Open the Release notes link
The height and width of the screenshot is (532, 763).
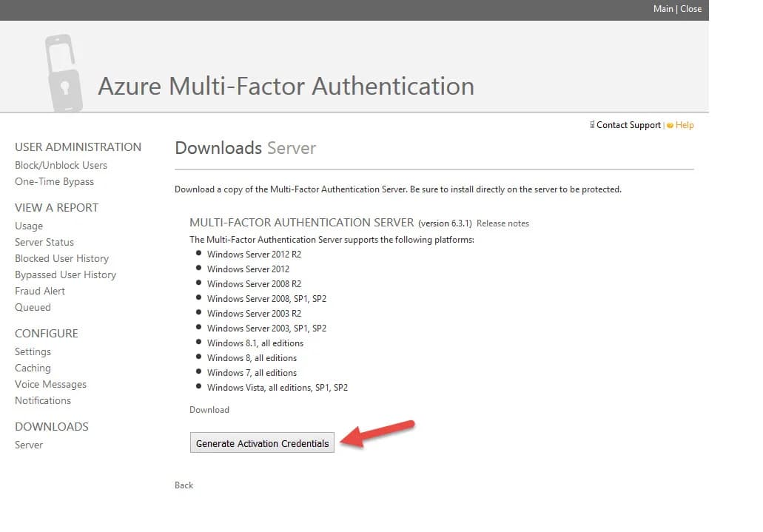point(502,223)
